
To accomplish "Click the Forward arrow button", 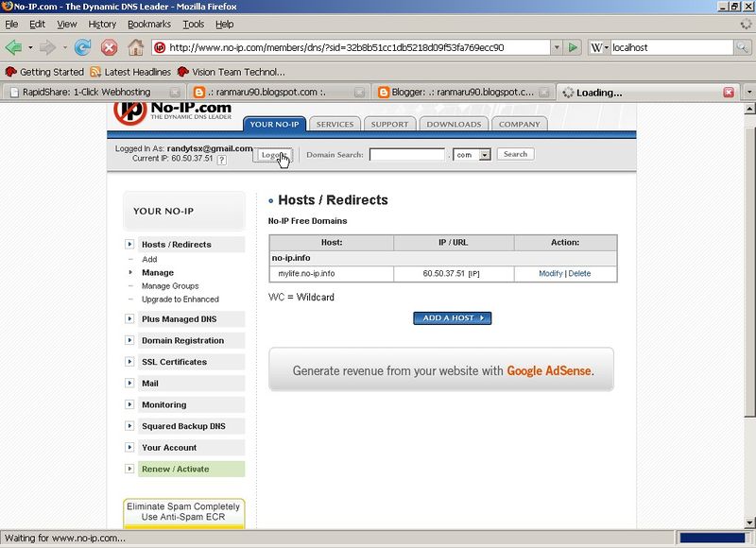I will coord(47,47).
